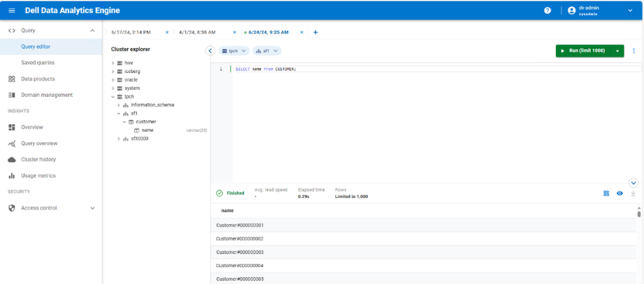The width and height of the screenshot is (644, 284).
Task: Select result row Customer#000000001
Action: (x=423, y=225)
